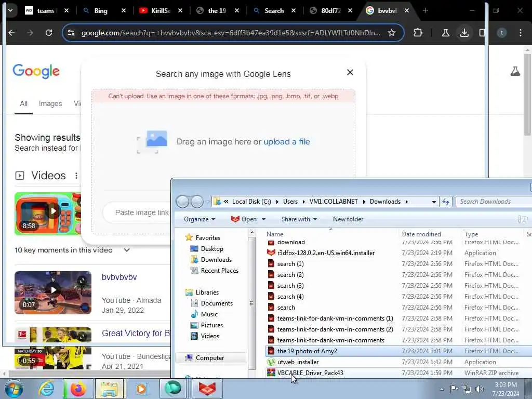The width and height of the screenshot is (532, 399).
Task: Open Chrome Labs flask icon in toolbar
Action: [445, 33]
